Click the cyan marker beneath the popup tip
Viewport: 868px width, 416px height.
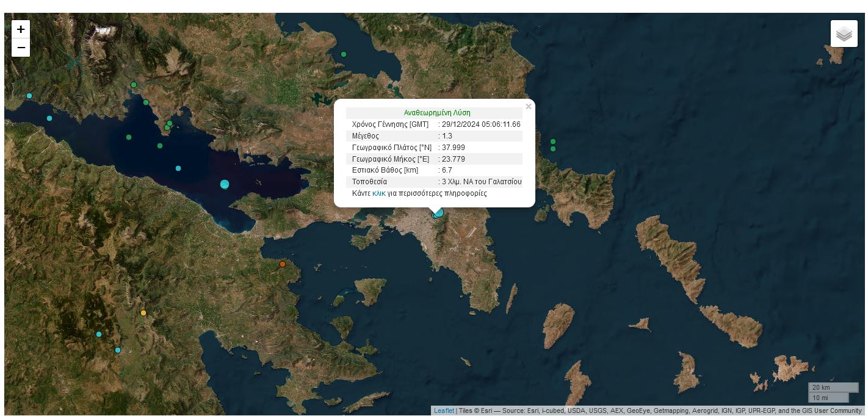(x=438, y=213)
